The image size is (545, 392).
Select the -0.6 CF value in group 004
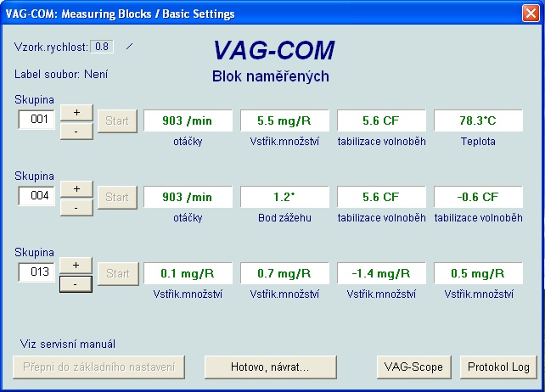pos(478,197)
